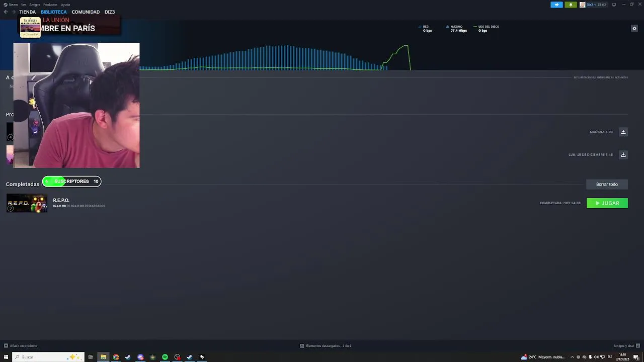The image size is (644, 362).
Task: Click the ESP language indicator
Action: click(610, 357)
